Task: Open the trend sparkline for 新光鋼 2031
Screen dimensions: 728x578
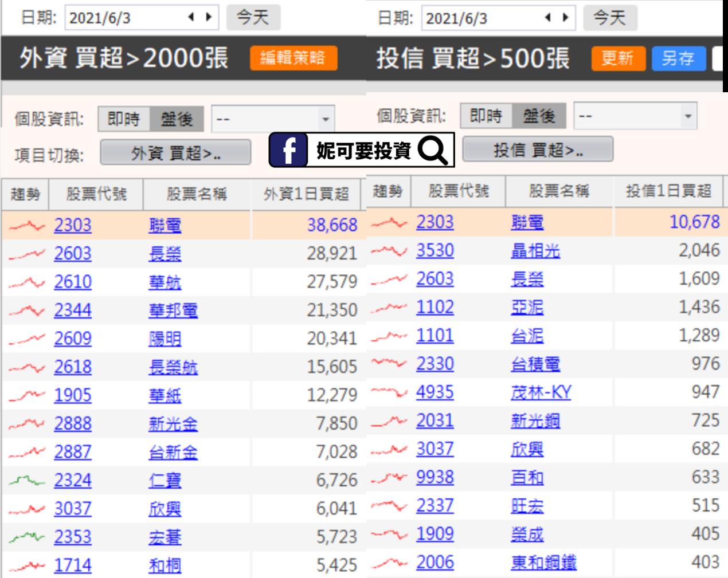Action: [389, 420]
